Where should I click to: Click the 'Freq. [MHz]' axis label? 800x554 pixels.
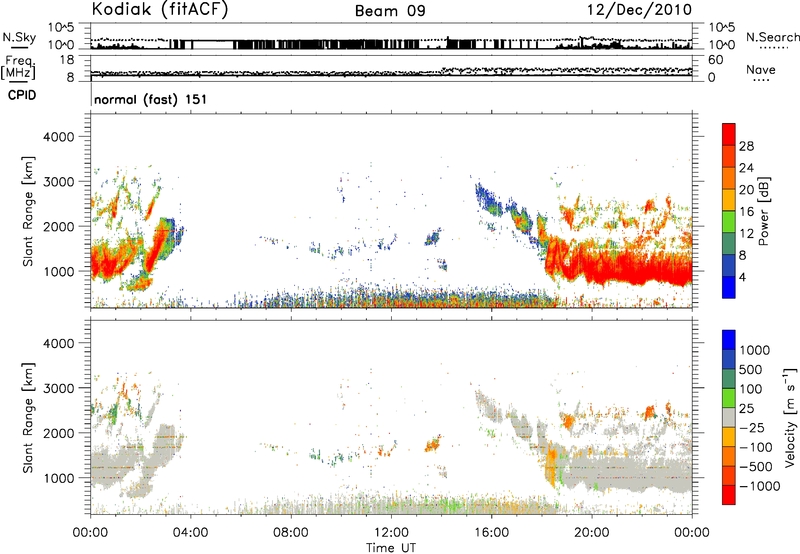tap(19, 68)
